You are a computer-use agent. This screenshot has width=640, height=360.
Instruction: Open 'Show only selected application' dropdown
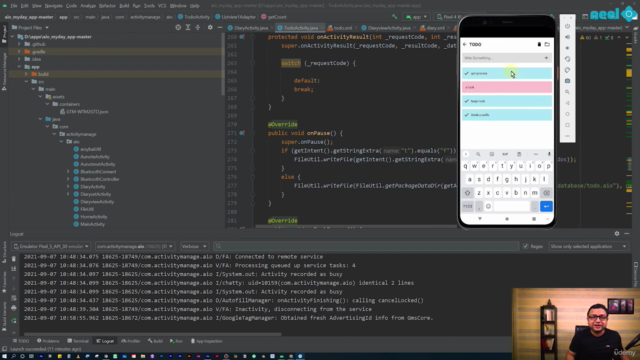tap(588, 246)
